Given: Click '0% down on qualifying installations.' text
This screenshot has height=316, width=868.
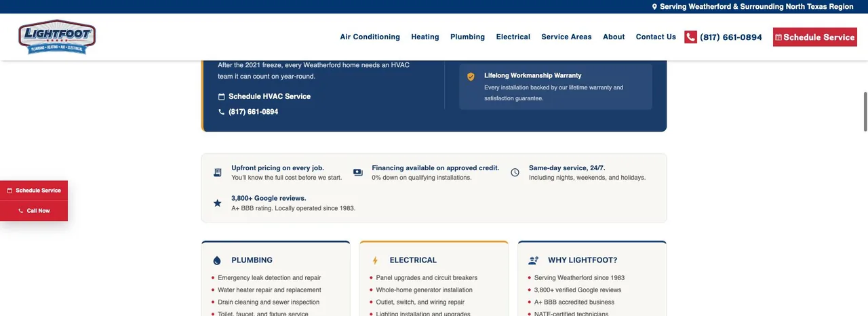Looking at the screenshot, I should tap(422, 178).
